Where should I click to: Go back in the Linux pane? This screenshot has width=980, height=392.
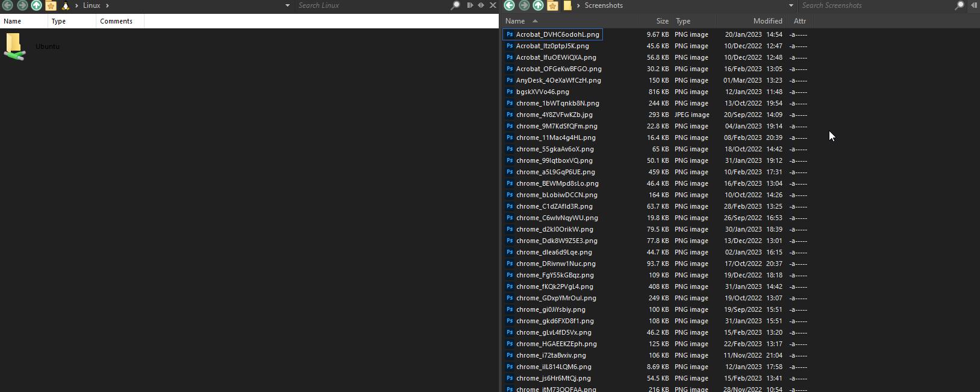[8, 5]
